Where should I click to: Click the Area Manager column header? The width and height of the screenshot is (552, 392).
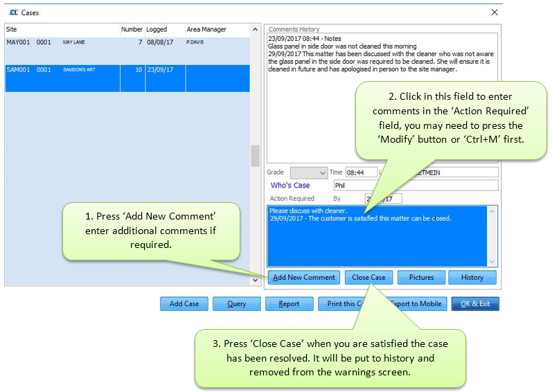tap(217, 30)
